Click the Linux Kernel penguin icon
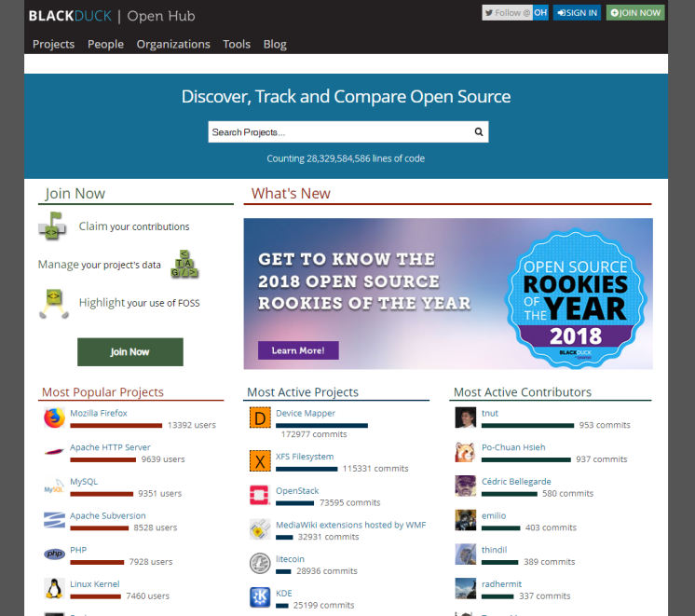This screenshot has height=616, width=695. point(54,588)
